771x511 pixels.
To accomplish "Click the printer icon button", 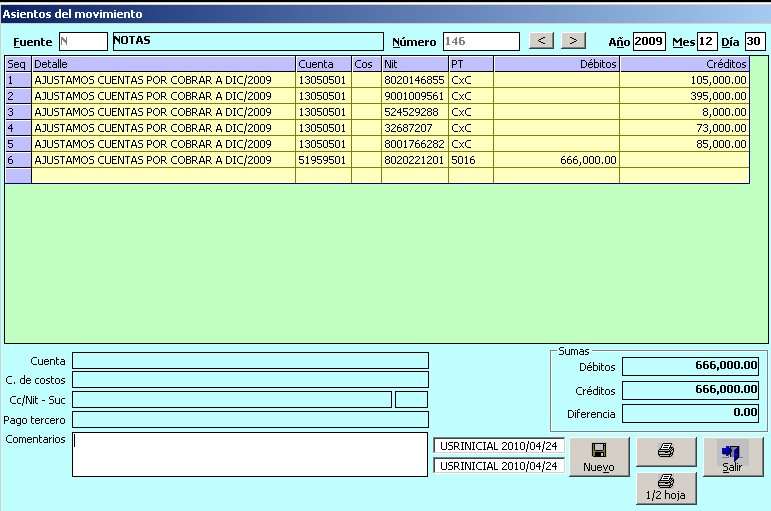I will (666, 451).
